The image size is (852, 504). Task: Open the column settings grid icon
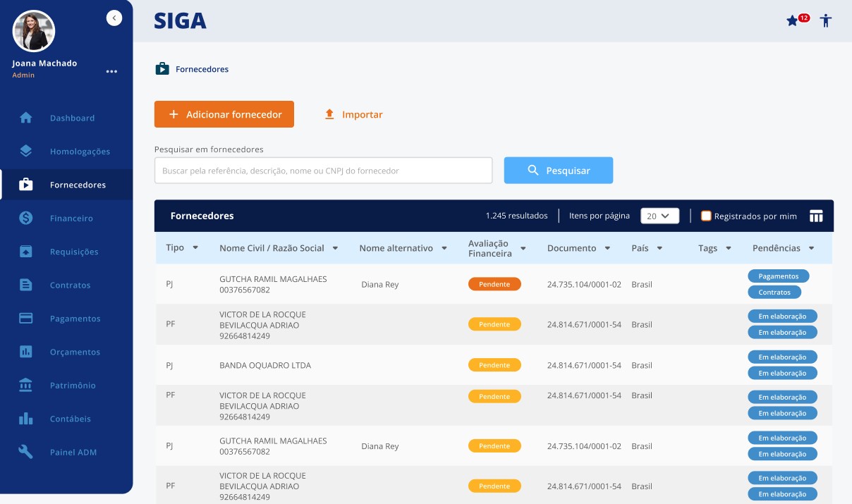816,216
